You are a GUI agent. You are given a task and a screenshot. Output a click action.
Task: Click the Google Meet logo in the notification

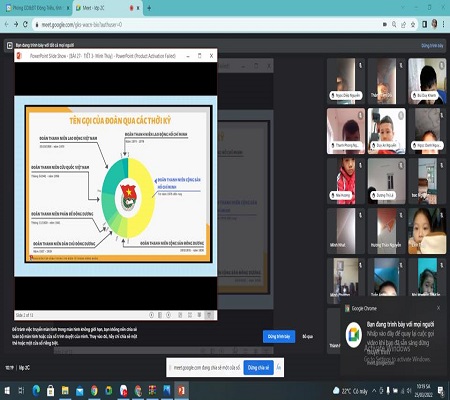click(354, 335)
